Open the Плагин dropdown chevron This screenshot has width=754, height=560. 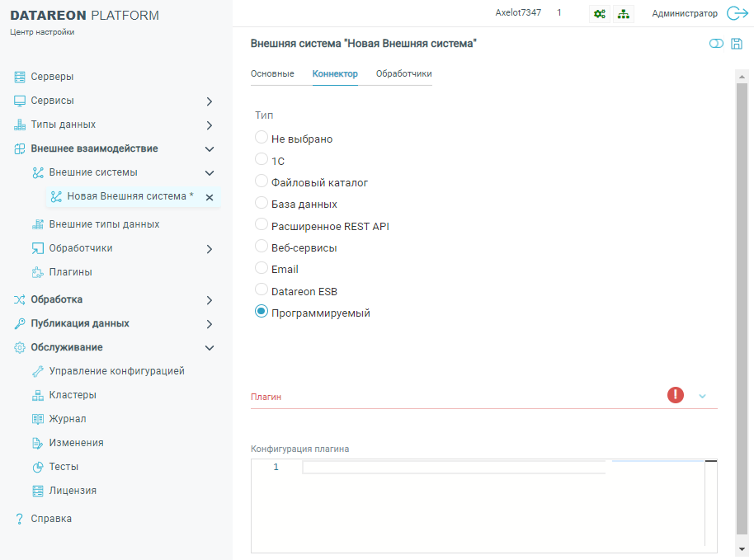703,396
